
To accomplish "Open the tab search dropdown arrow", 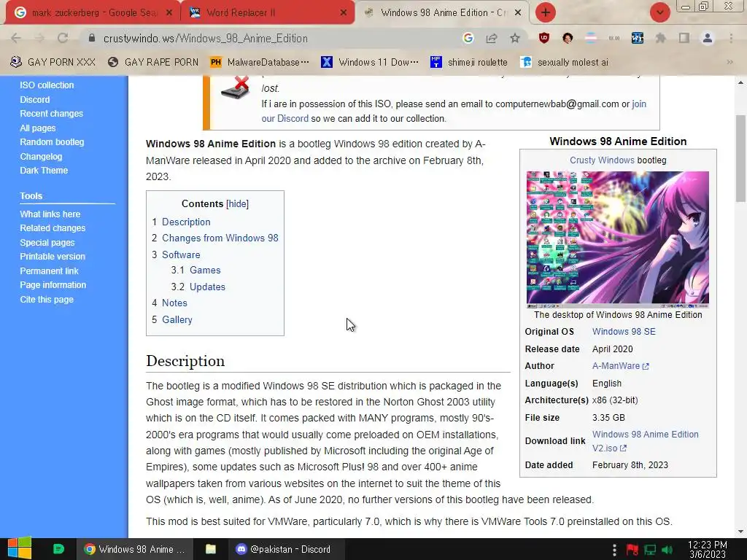I will click(659, 12).
